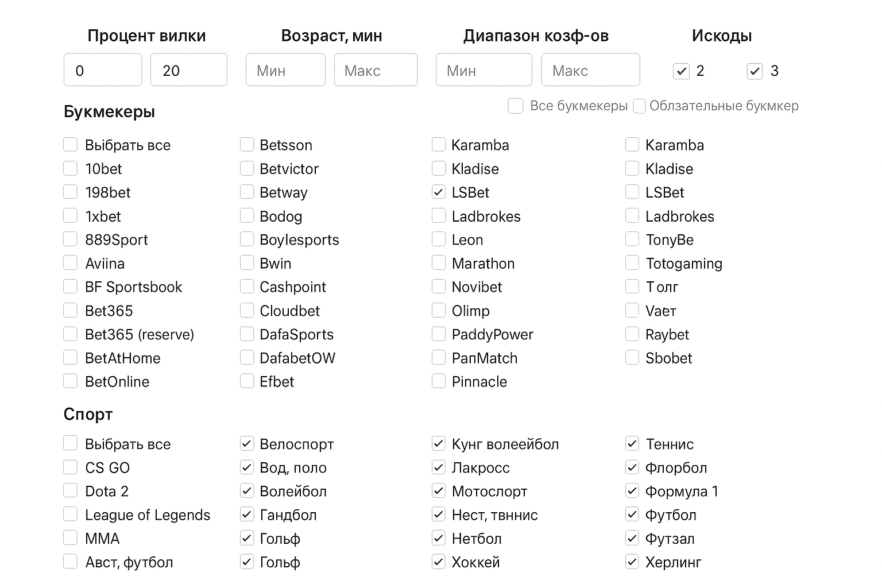Viewport: 882px width, 588px height.
Task: Check the Bet365 (reserve) bookmaker
Action: click(x=71, y=334)
